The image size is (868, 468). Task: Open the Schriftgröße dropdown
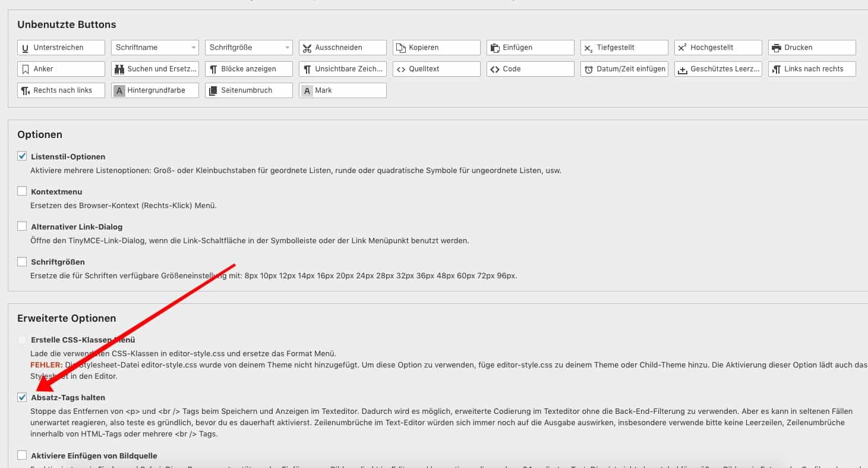click(248, 48)
